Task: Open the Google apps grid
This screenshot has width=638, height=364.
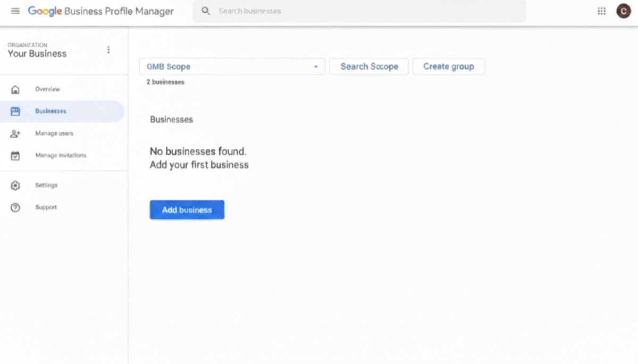Action: coord(601,11)
